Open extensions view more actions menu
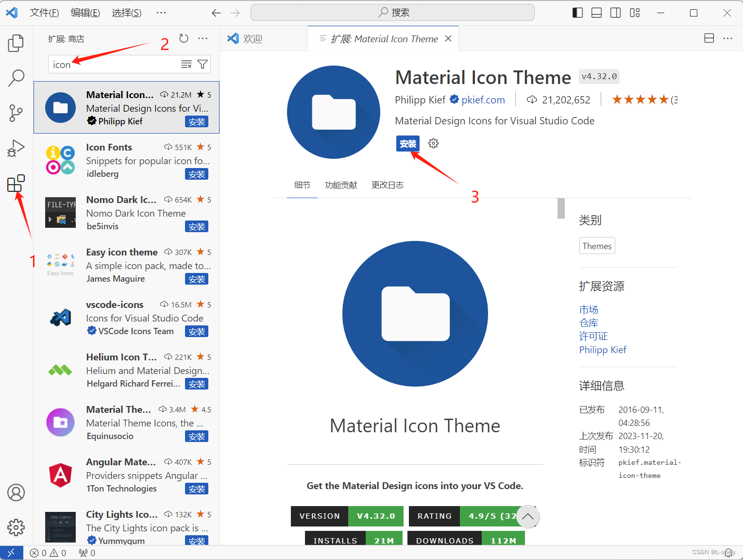 [203, 38]
